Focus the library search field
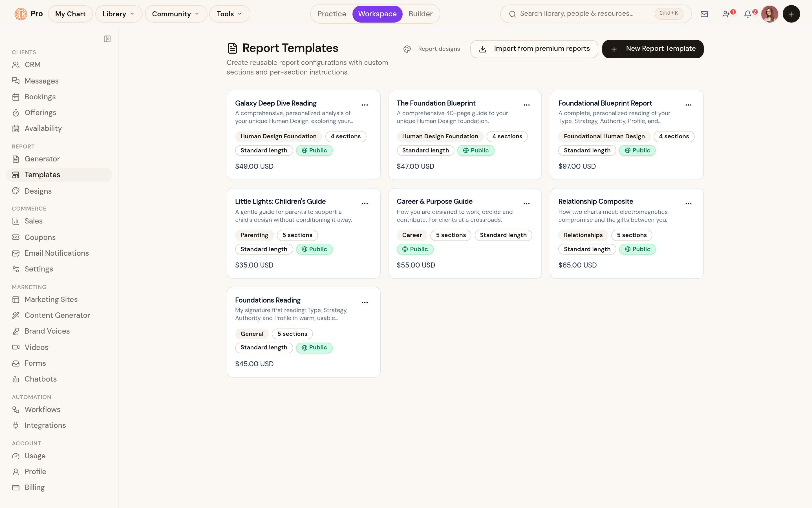 click(x=595, y=14)
